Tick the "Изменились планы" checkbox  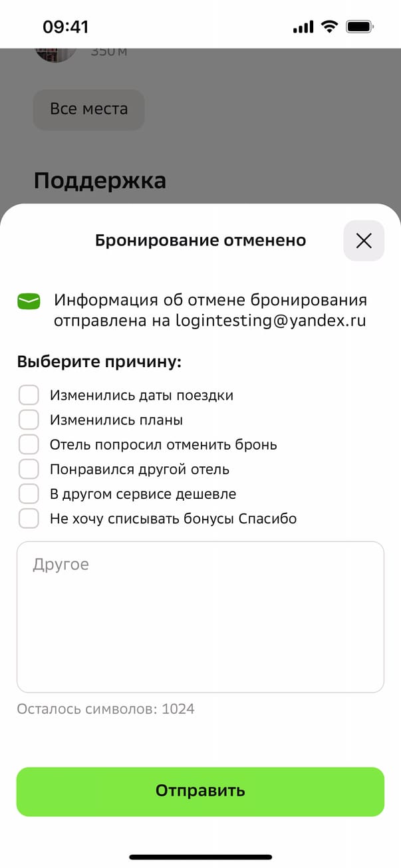[29, 420]
